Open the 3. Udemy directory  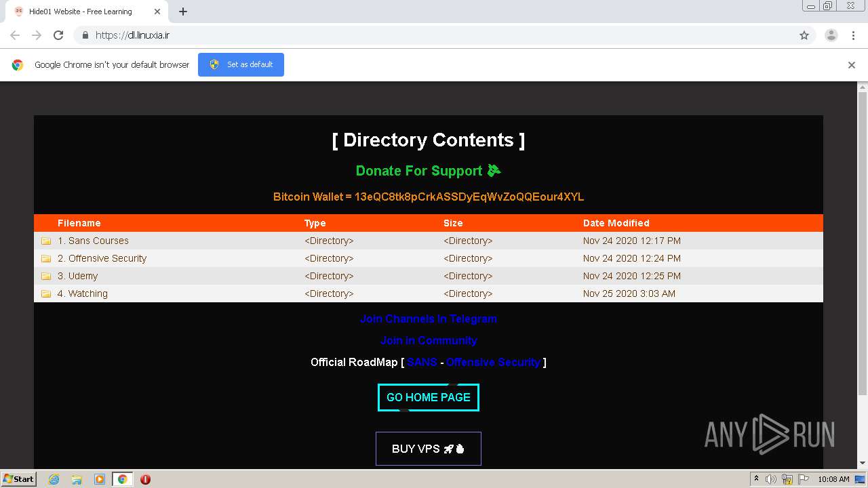[77, 276]
